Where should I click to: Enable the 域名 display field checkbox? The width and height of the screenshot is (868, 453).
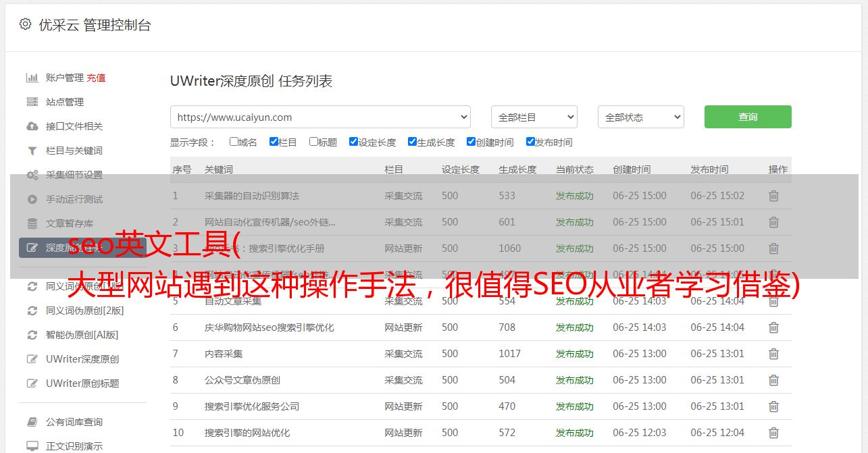(234, 142)
